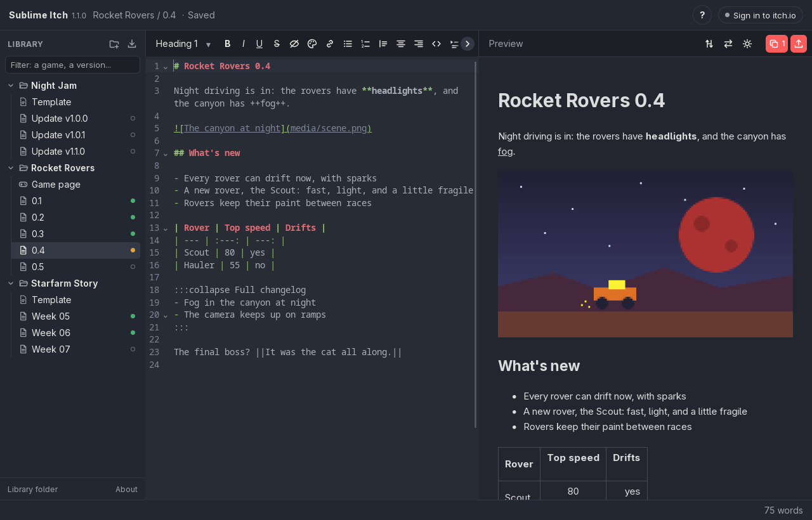Viewport: 812px width, 520px height.
Task: Align text right
Action: point(419,44)
